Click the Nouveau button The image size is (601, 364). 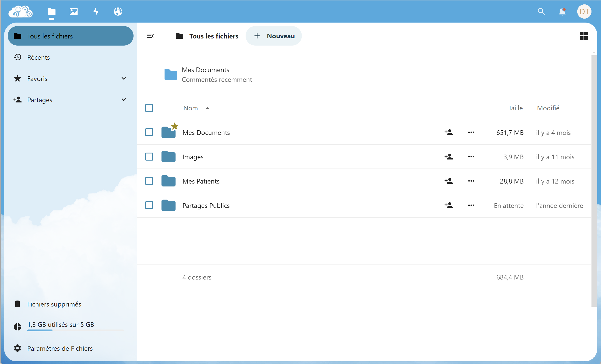274,36
